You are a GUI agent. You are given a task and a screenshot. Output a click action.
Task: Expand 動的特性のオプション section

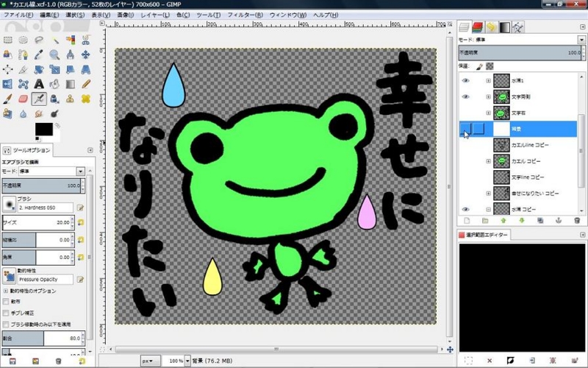[x=6, y=291]
